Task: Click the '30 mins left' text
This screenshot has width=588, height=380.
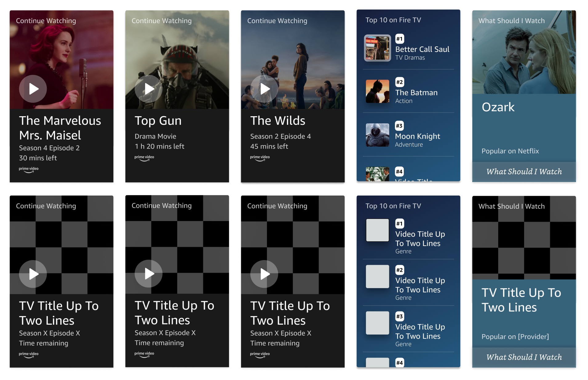Action: pyautogui.click(x=38, y=158)
